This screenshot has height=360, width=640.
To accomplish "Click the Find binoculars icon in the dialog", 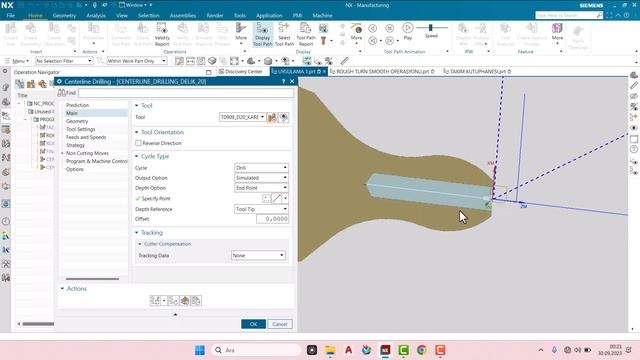I will pyautogui.click(x=61, y=93).
